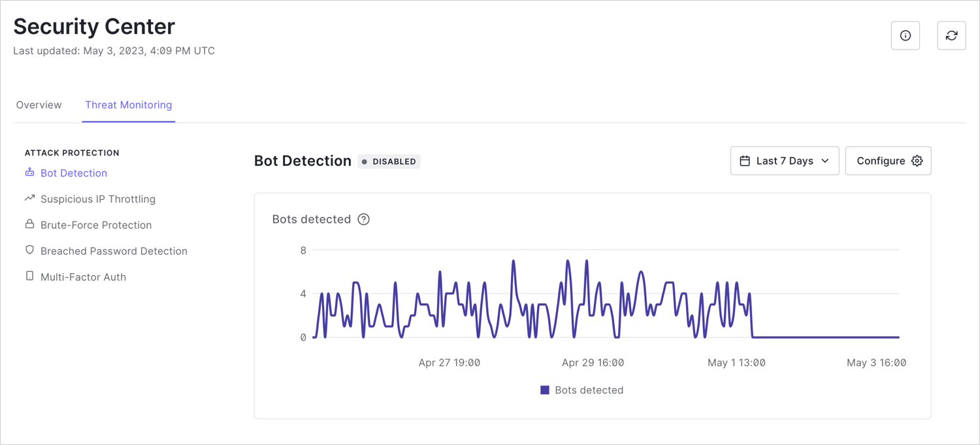Toggle the DISABLED status badge for Bot Detection

[389, 161]
